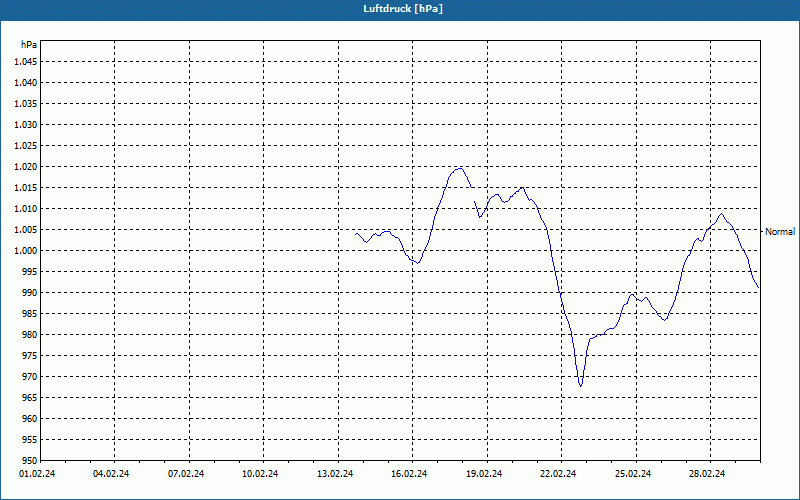Click the 1.045 y-axis value

[26, 62]
